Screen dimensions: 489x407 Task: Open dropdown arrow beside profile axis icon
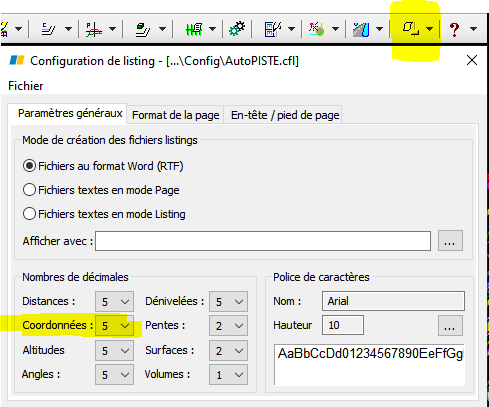point(112,29)
